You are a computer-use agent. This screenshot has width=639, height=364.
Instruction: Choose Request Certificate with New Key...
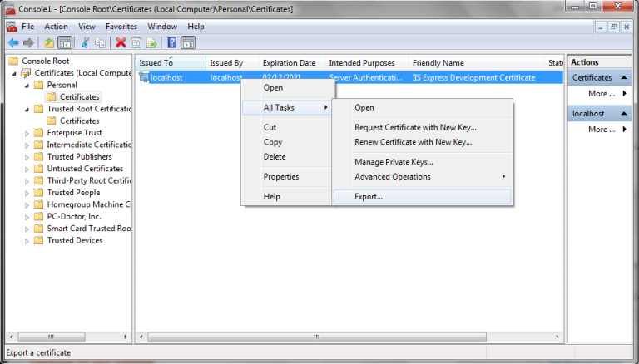coord(422,127)
